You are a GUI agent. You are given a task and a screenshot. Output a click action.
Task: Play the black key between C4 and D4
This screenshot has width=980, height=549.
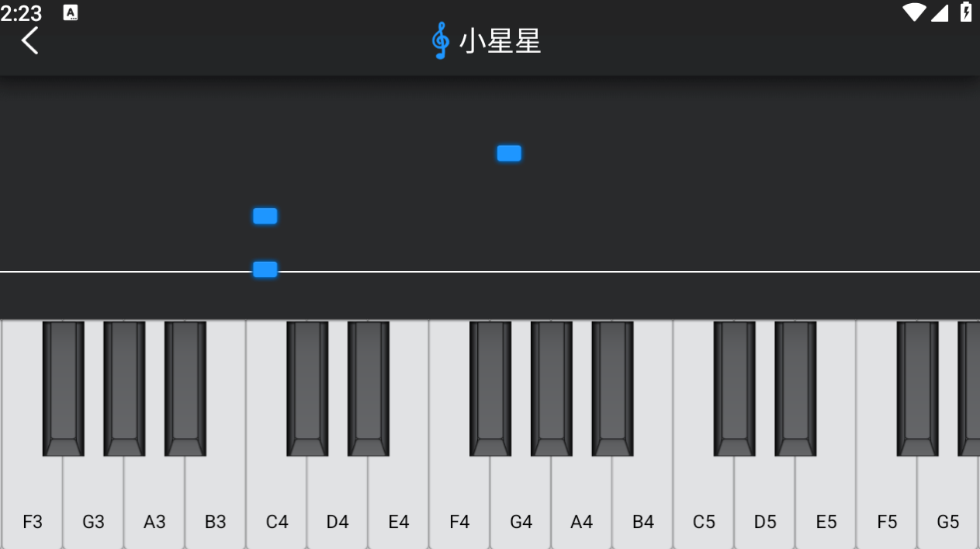coord(307,388)
